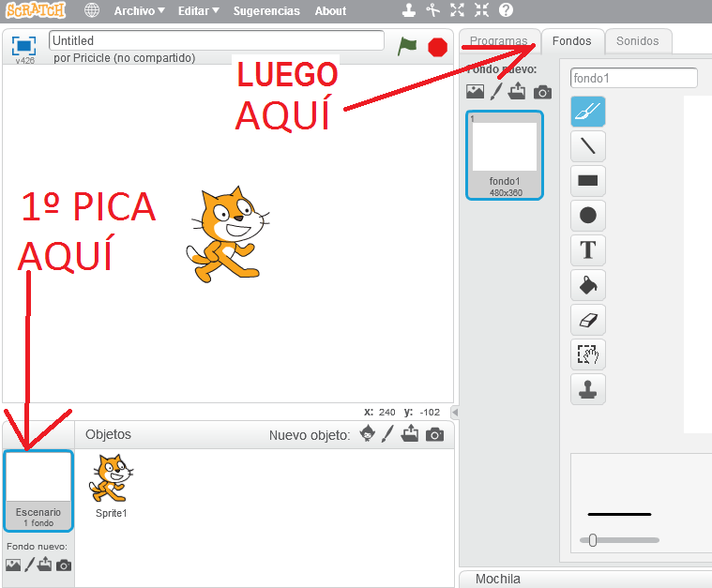Select the Eraser paint tool

tap(588, 320)
